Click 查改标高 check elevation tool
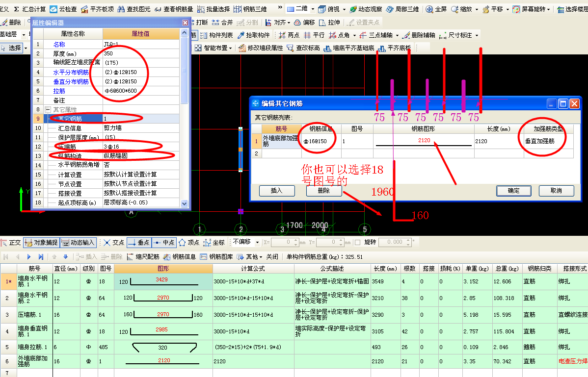 click(x=303, y=48)
